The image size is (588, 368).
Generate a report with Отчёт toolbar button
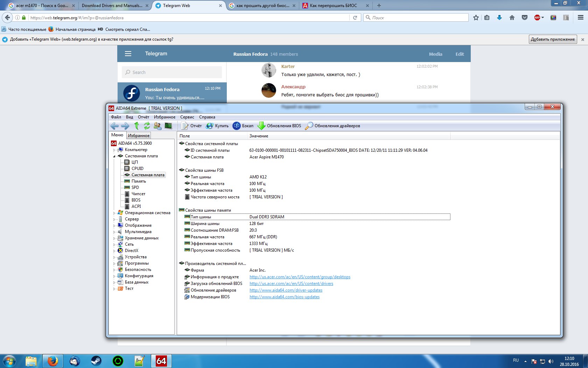tap(192, 126)
